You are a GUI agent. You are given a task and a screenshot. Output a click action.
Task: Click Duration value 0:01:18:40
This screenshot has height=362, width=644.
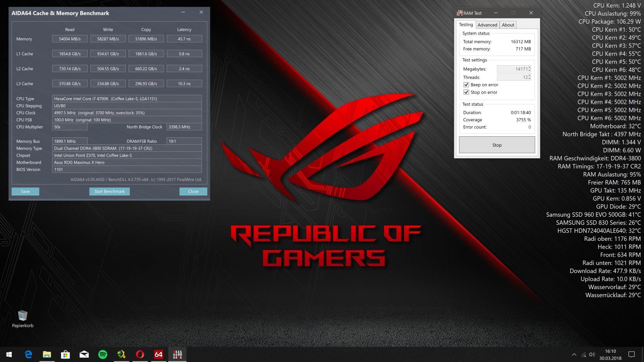click(x=520, y=112)
